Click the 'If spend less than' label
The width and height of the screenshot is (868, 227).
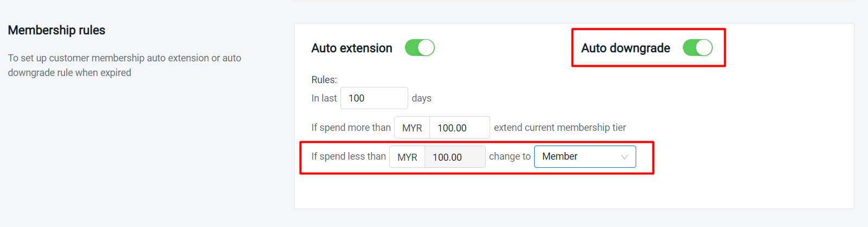point(349,156)
